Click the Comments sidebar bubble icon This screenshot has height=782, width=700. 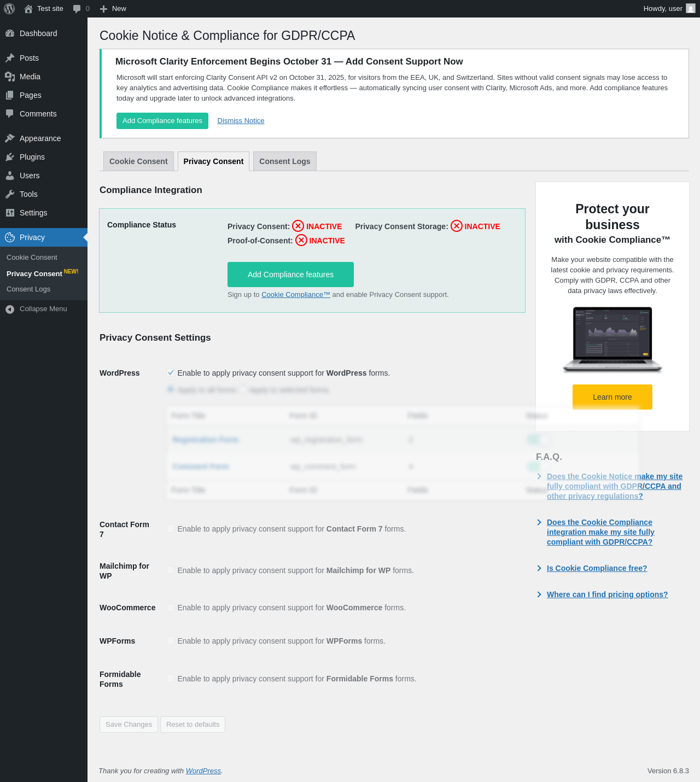pyautogui.click(x=10, y=114)
